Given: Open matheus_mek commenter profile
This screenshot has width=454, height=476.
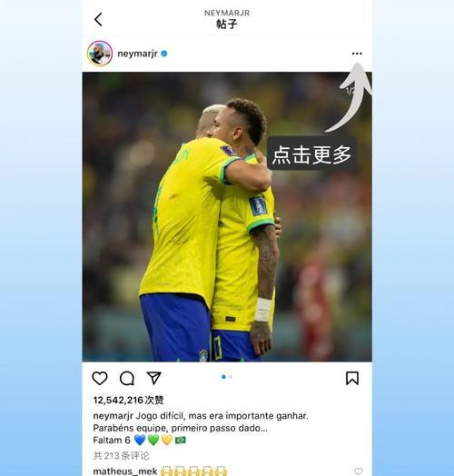Looking at the screenshot, I should [125, 471].
